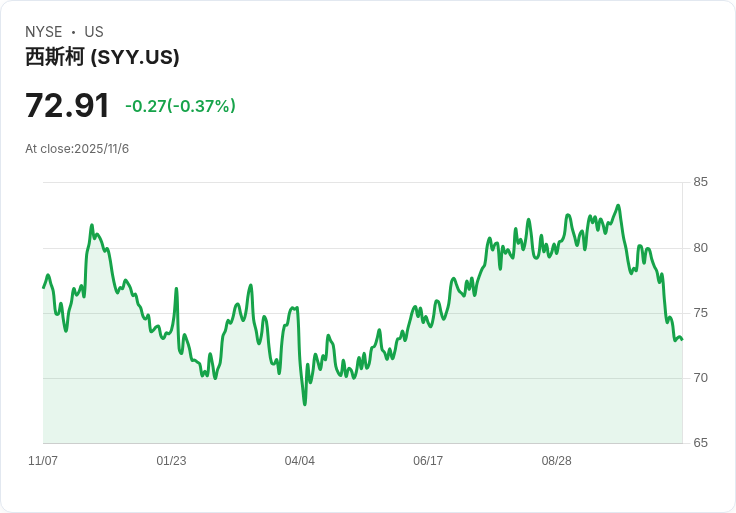The image size is (736, 513).
Task: Click the 65 price axis label
Action: 700,443
